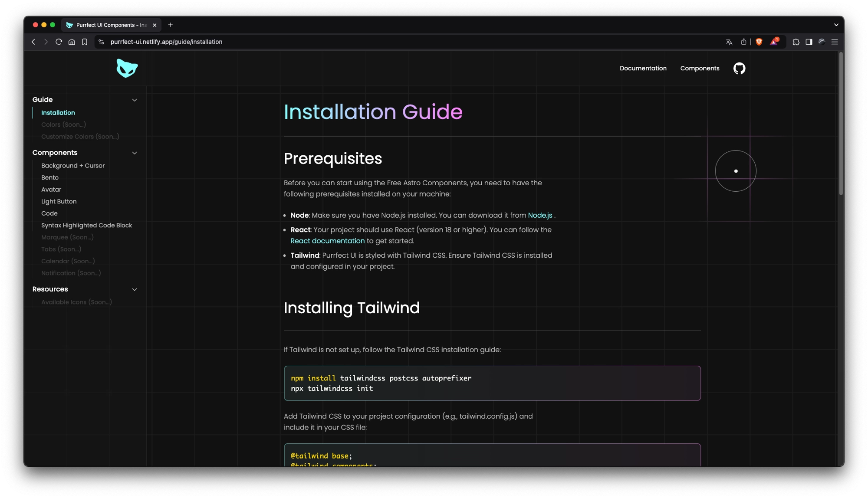Click the address bar URL field
This screenshot has height=498, width=868.
pos(408,42)
